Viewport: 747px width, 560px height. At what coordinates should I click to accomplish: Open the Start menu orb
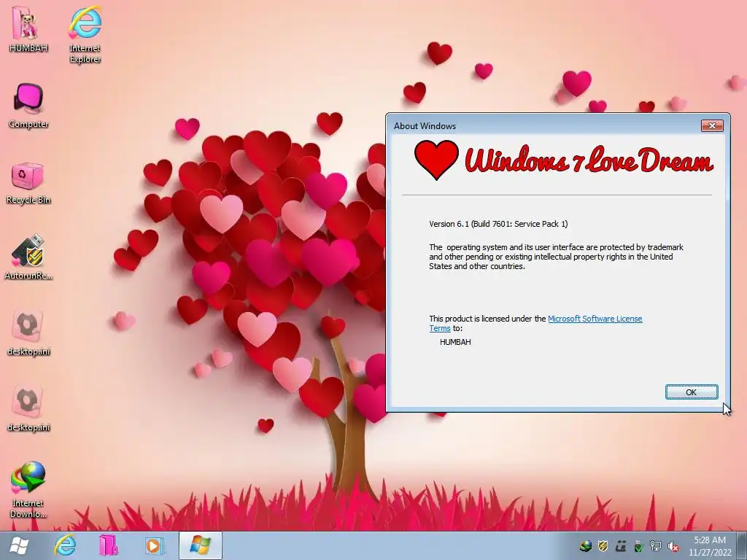(19, 545)
